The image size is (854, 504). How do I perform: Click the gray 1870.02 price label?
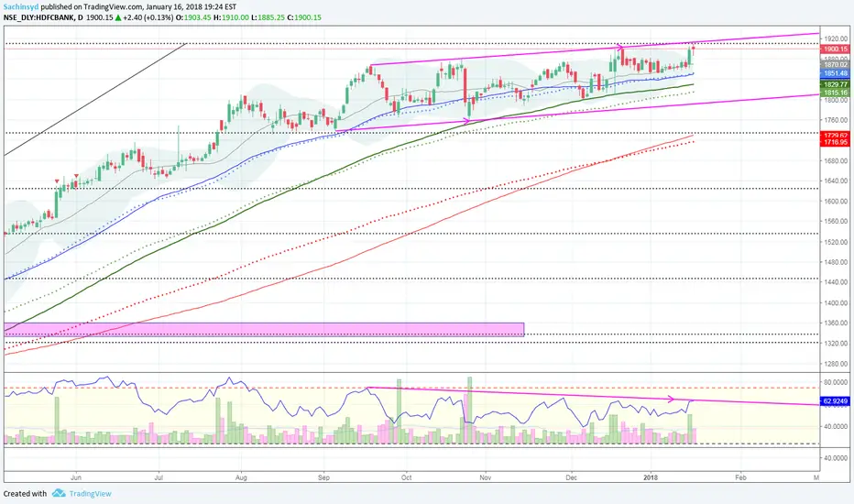tap(835, 64)
